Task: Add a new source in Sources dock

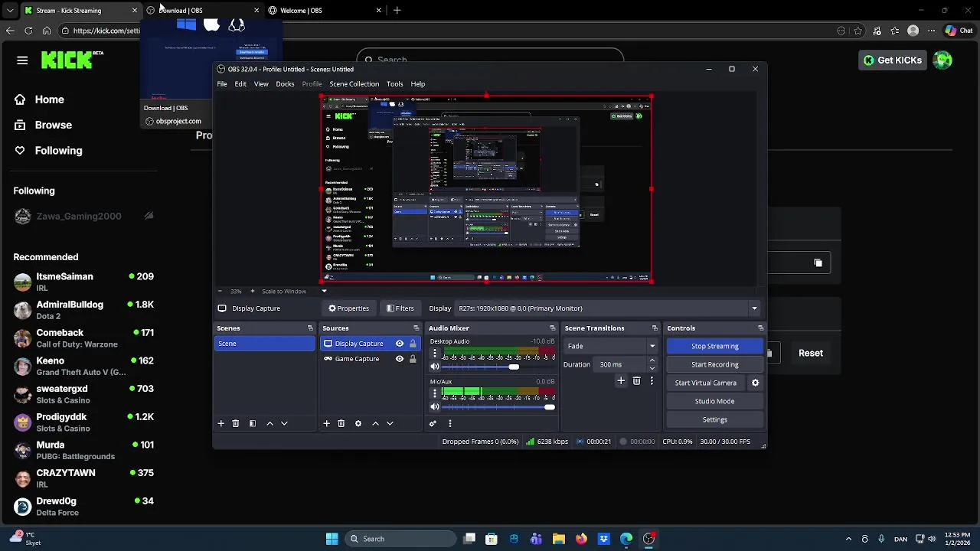Action: pos(327,423)
